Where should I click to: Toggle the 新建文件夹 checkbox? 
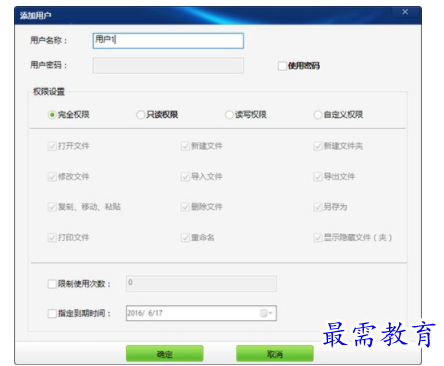318,146
